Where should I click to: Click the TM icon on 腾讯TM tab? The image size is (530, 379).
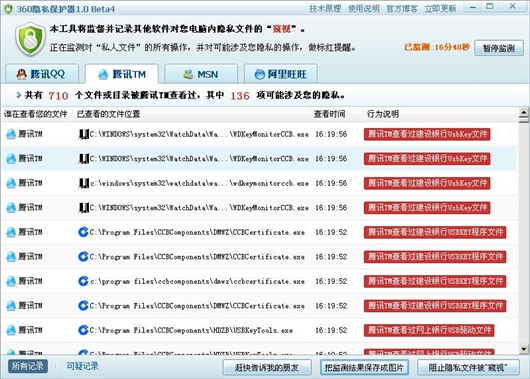click(103, 74)
